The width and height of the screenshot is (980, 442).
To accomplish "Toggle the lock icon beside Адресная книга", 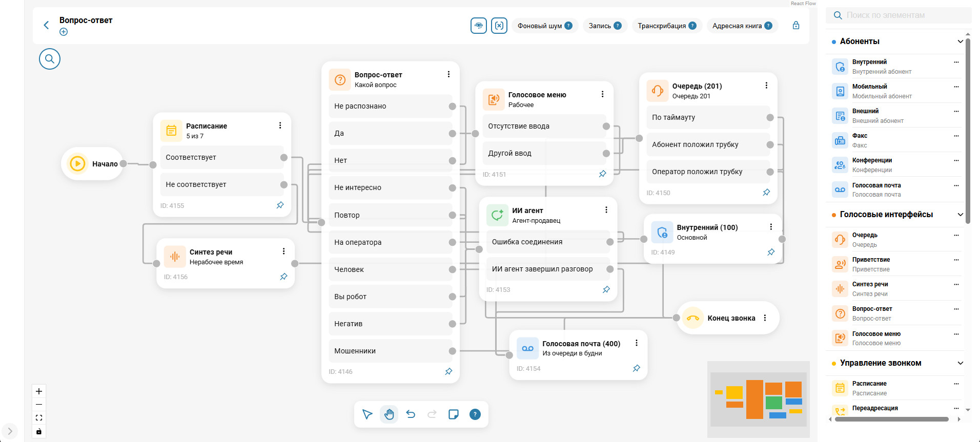I will 795,26.
